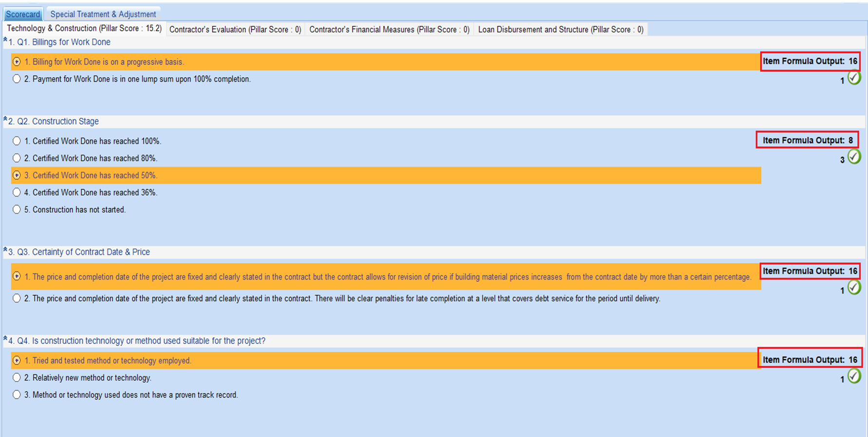Screen dimensions: 868x437
Task: Open Contractor's Financial Measures pillar tab
Action: pyautogui.click(x=389, y=30)
